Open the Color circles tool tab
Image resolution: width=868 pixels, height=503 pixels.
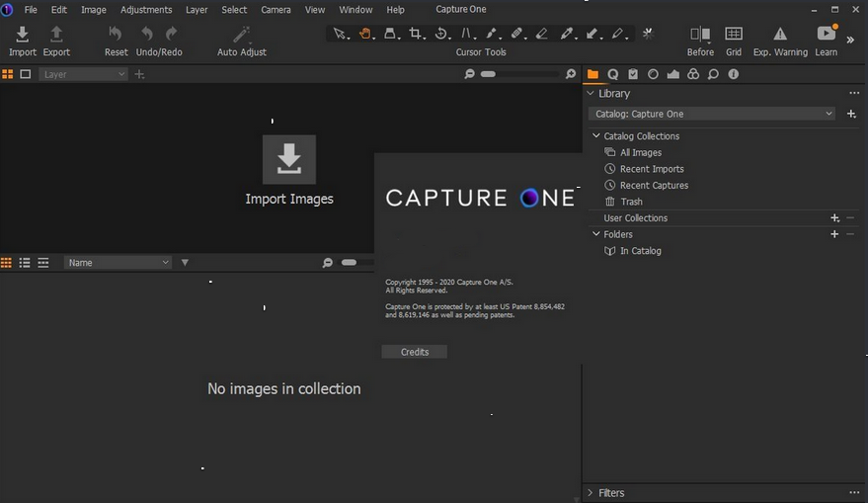click(x=693, y=74)
